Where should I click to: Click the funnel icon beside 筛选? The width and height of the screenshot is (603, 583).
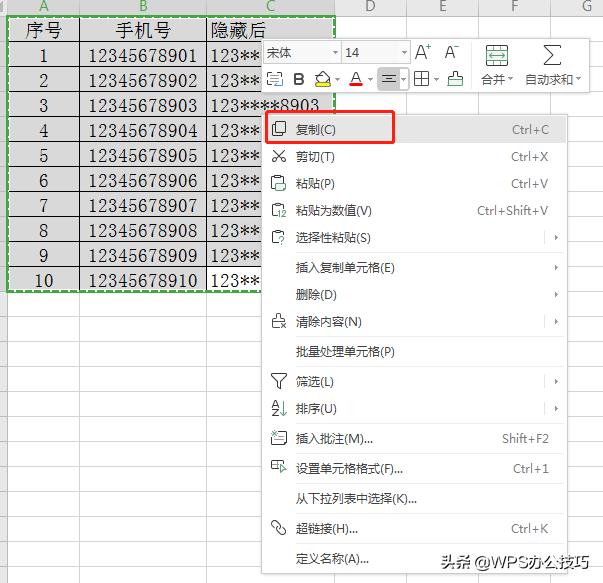279,381
